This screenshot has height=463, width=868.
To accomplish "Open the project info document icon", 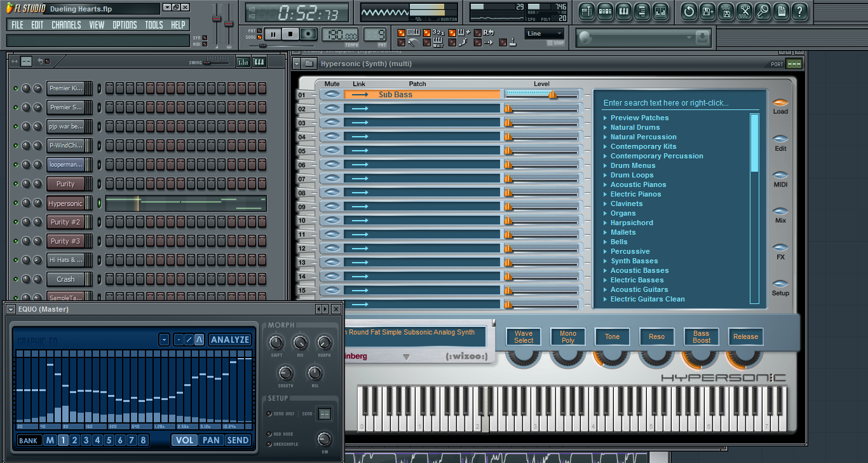I will click(x=781, y=11).
